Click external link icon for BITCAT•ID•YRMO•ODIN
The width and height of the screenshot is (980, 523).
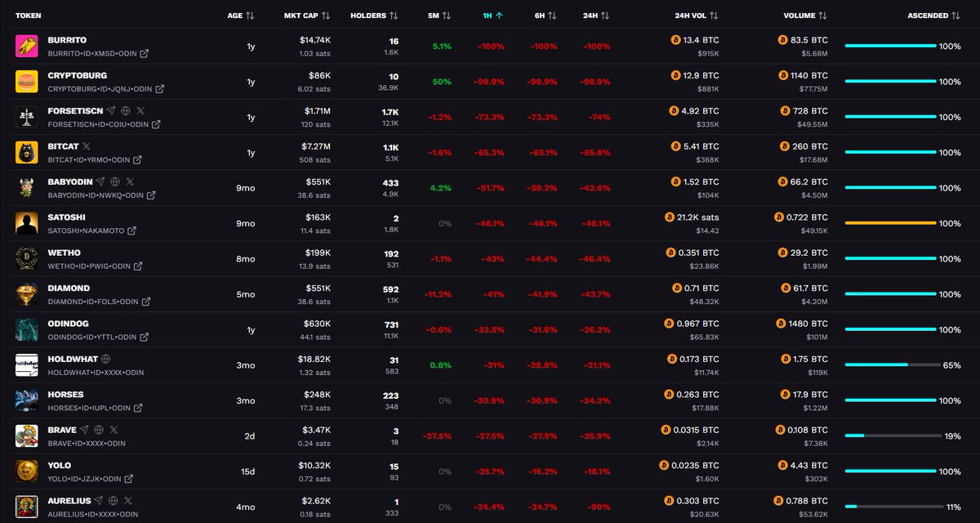pyautogui.click(x=139, y=160)
